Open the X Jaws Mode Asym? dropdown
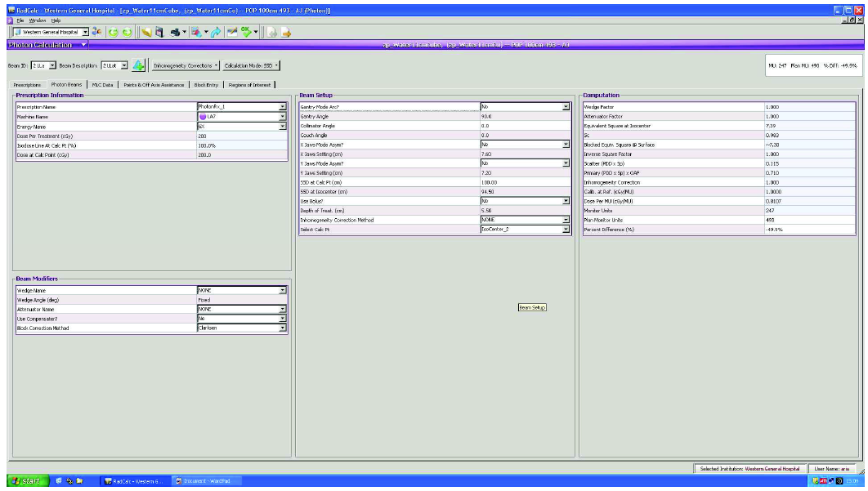868x491 pixels. pyautogui.click(x=566, y=145)
